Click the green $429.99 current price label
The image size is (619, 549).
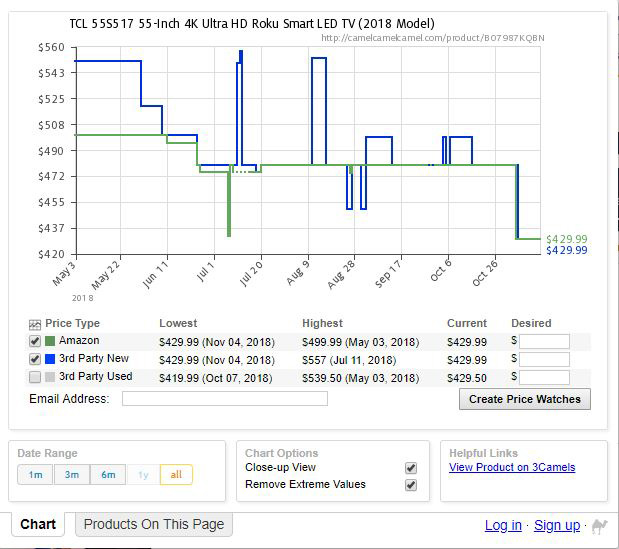(566, 239)
